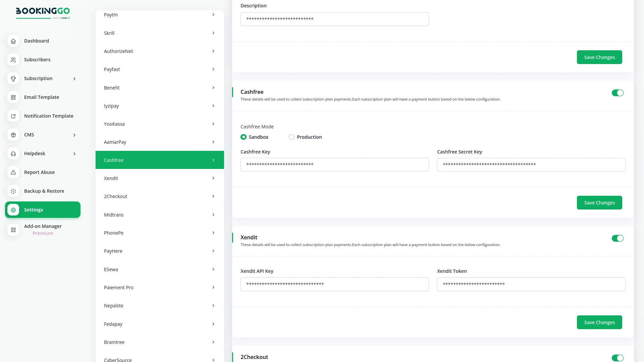Image resolution: width=644 pixels, height=362 pixels.
Task: Turn off the Xendit toggle
Action: click(618, 238)
